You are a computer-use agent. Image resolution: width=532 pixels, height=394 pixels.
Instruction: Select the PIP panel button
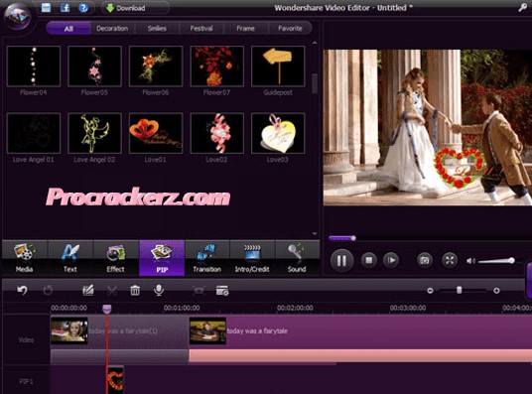point(162,258)
